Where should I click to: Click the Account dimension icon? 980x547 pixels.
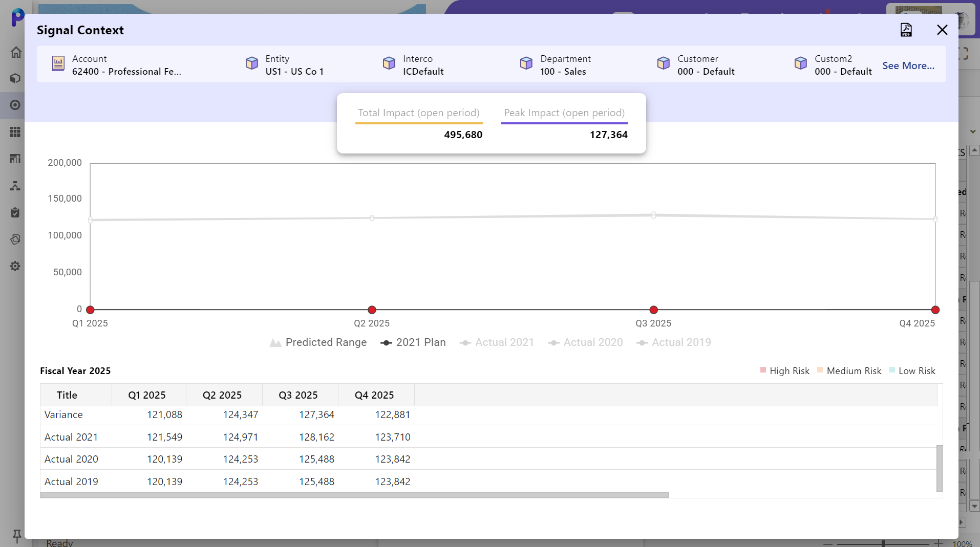(58, 63)
